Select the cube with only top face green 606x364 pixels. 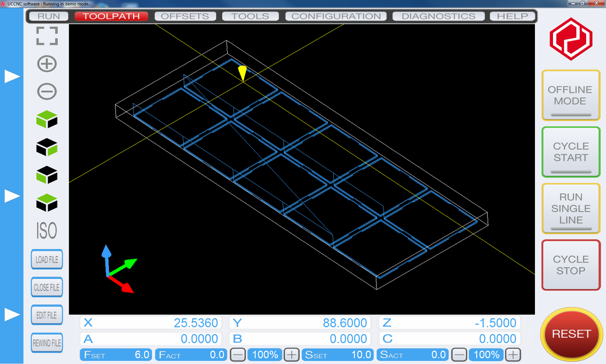(x=47, y=204)
